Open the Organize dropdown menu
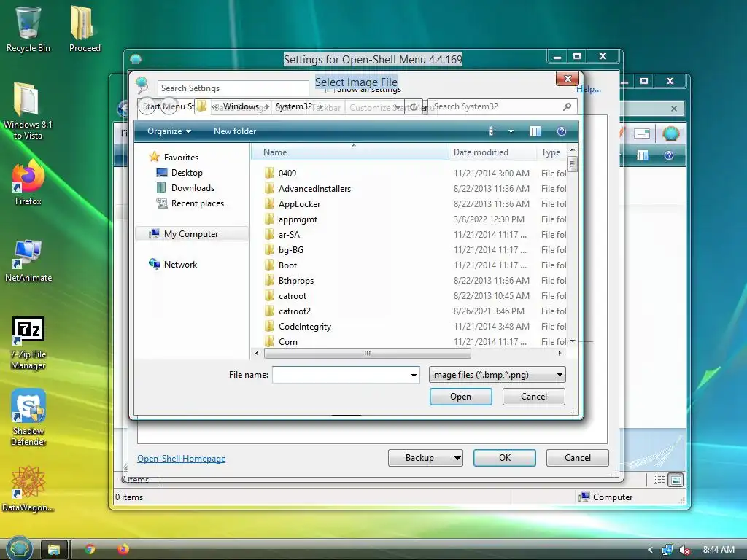Screen dimensions: 747x560 click(169, 131)
